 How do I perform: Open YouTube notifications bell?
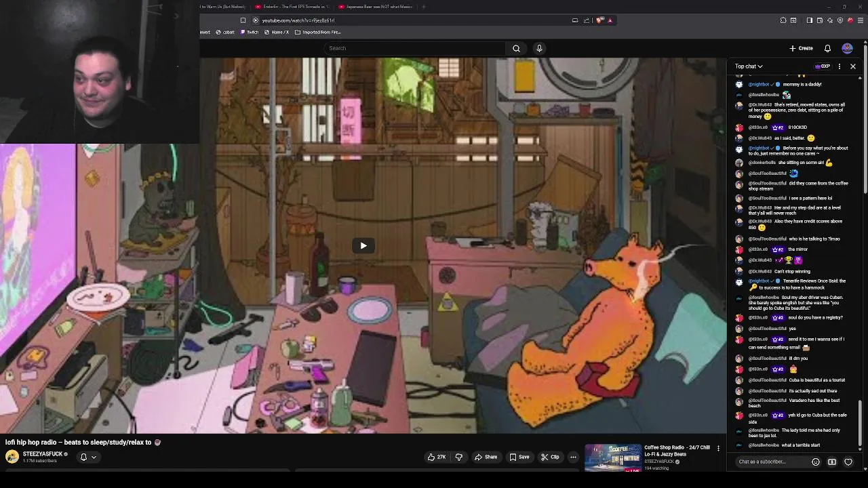(x=827, y=48)
